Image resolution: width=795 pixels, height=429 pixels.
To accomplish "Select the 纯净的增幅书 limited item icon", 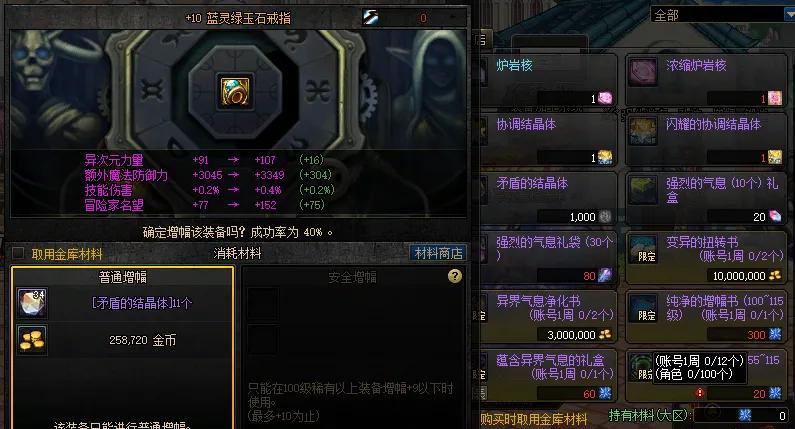I will coord(643,308).
